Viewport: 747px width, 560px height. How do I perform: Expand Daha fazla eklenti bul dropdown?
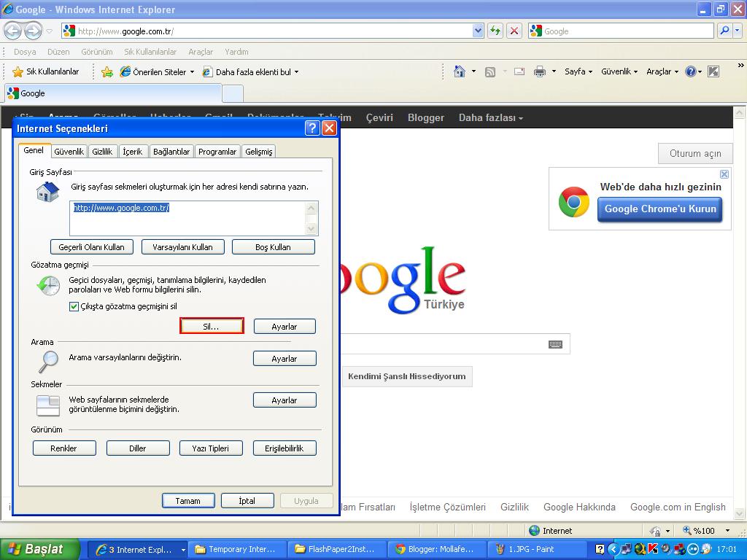pyautogui.click(x=296, y=72)
